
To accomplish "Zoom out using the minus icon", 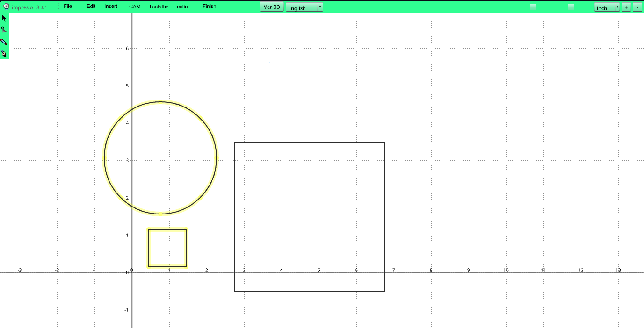I will coord(637,7).
